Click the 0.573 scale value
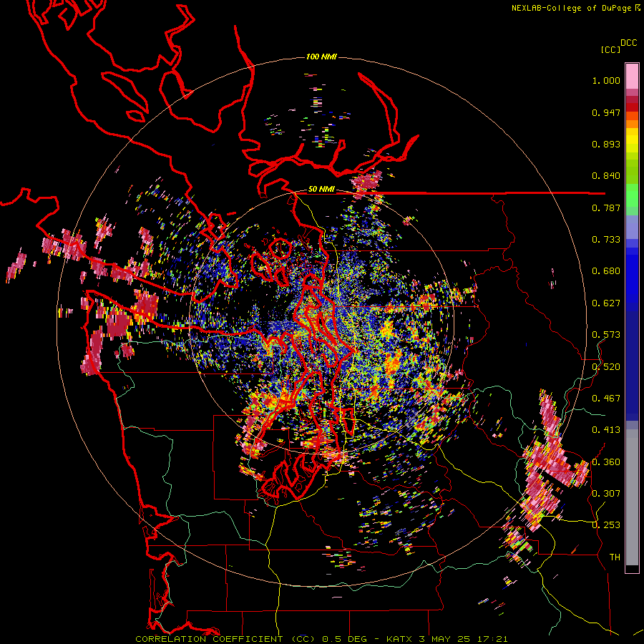 tap(606, 335)
